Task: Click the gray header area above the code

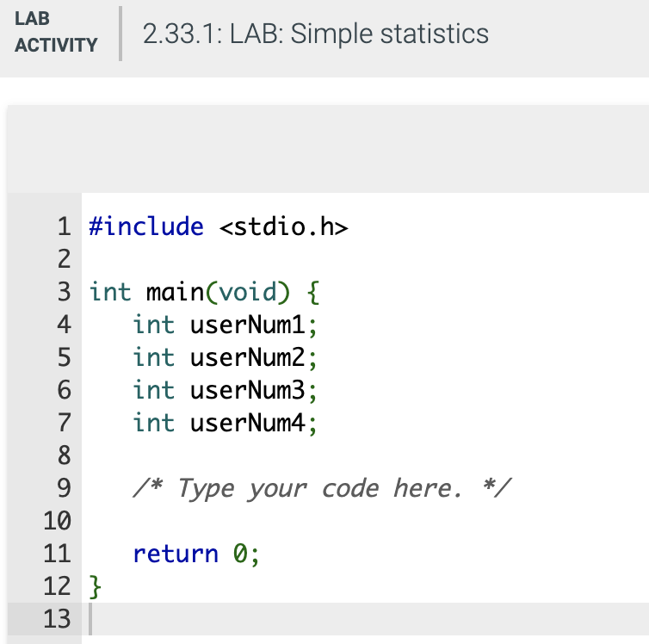Action: tap(328, 149)
